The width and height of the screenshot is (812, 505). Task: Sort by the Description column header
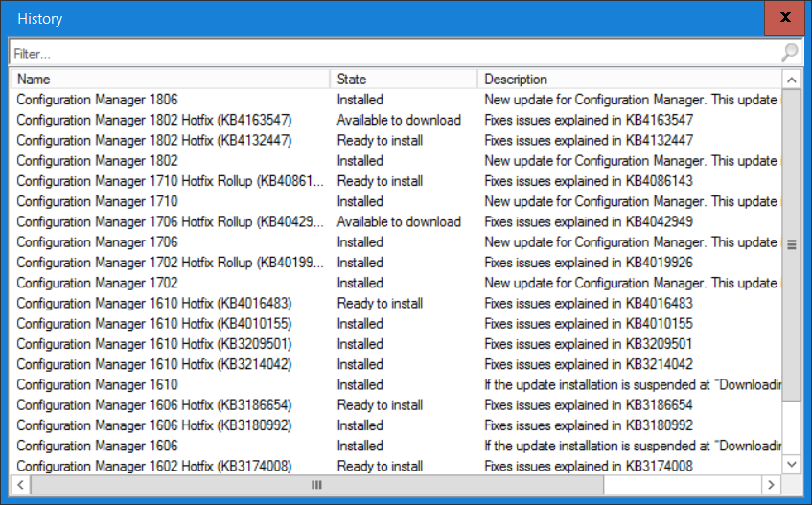pyautogui.click(x=629, y=80)
